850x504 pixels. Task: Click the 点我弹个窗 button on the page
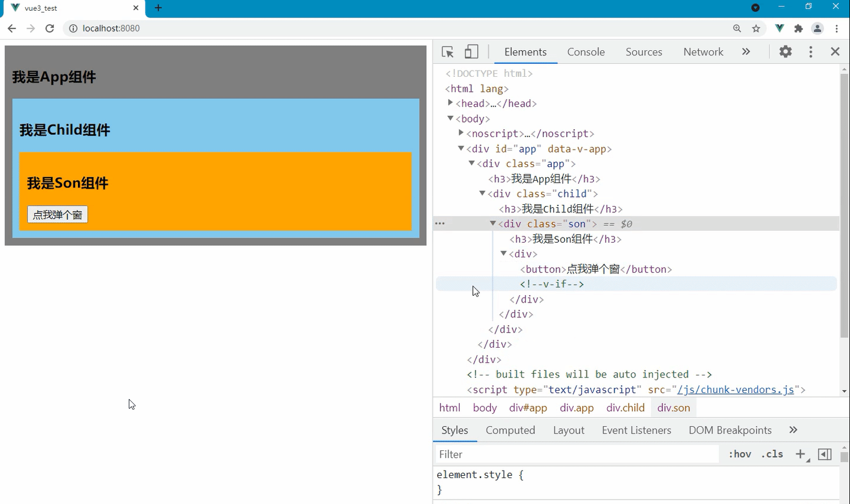58,214
